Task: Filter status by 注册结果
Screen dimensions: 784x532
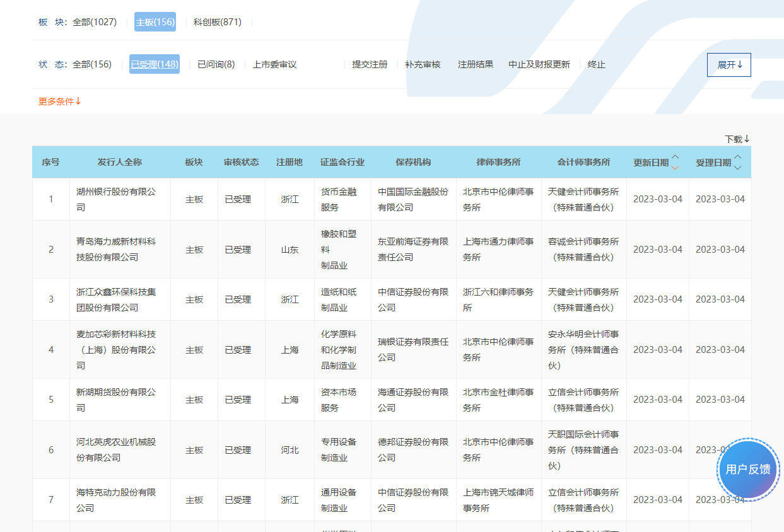Action: tap(476, 64)
